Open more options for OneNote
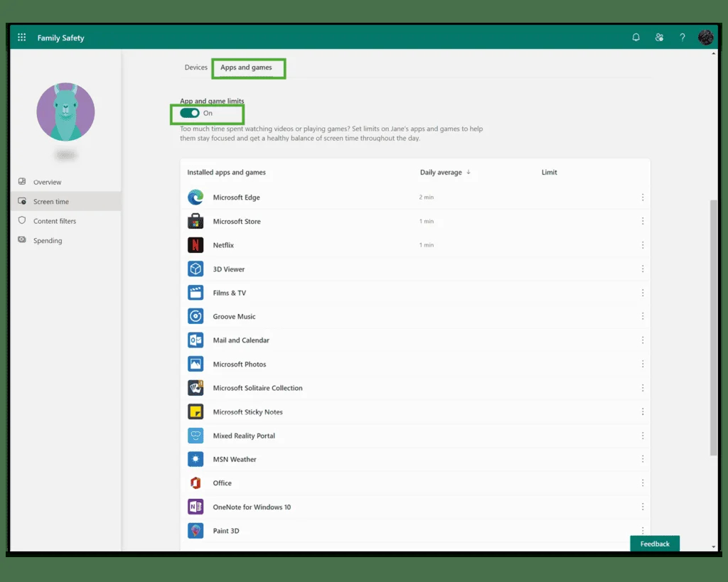This screenshot has height=582, width=728. click(643, 507)
